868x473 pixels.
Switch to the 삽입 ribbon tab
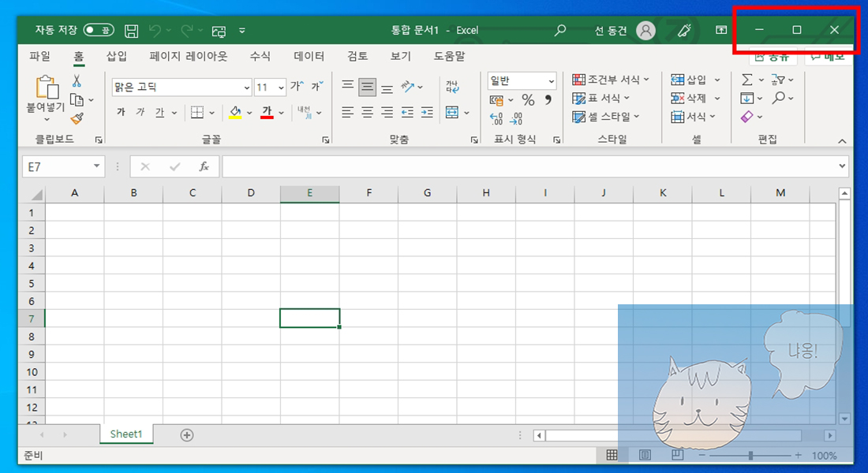[117, 56]
